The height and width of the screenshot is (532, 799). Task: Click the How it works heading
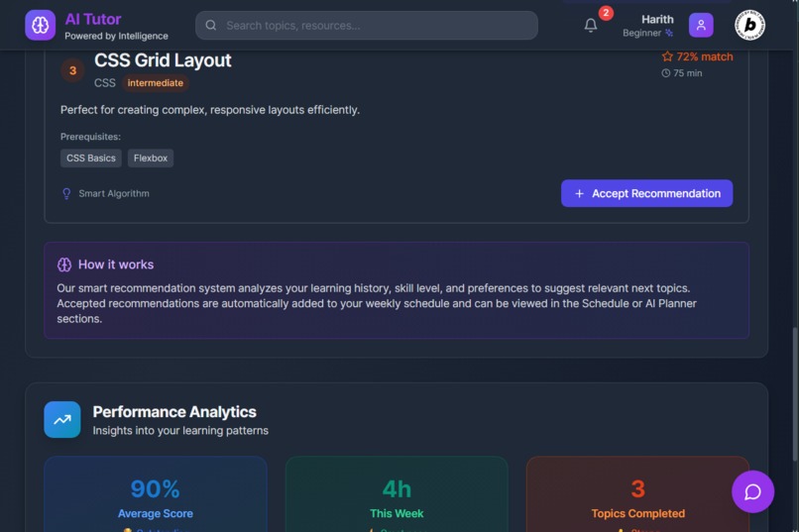click(x=116, y=265)
